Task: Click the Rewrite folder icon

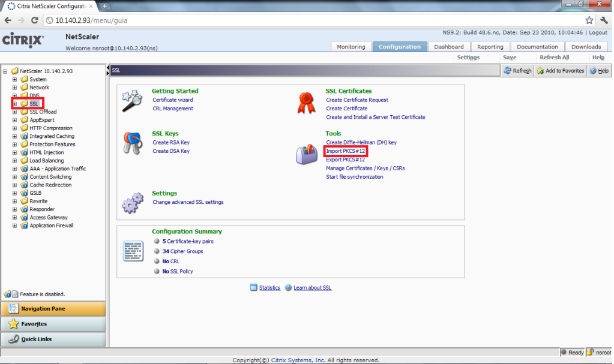Action: [24, 201]
